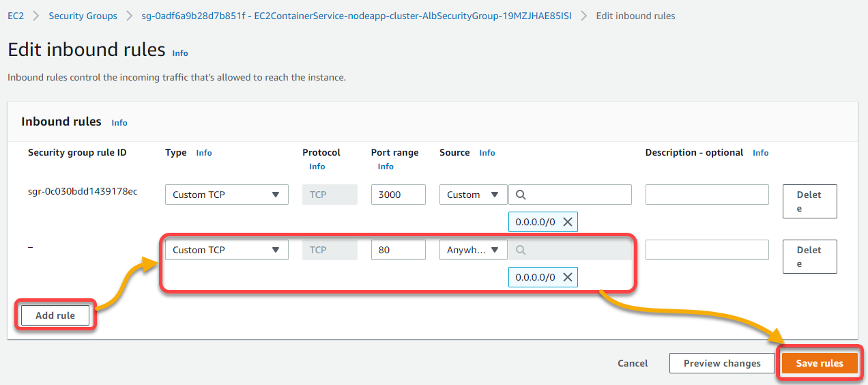Open the sg-0adf6a9b28d7b851f breadcrumb link
This screenshot has width=868, height=385.
click(357, 16)
